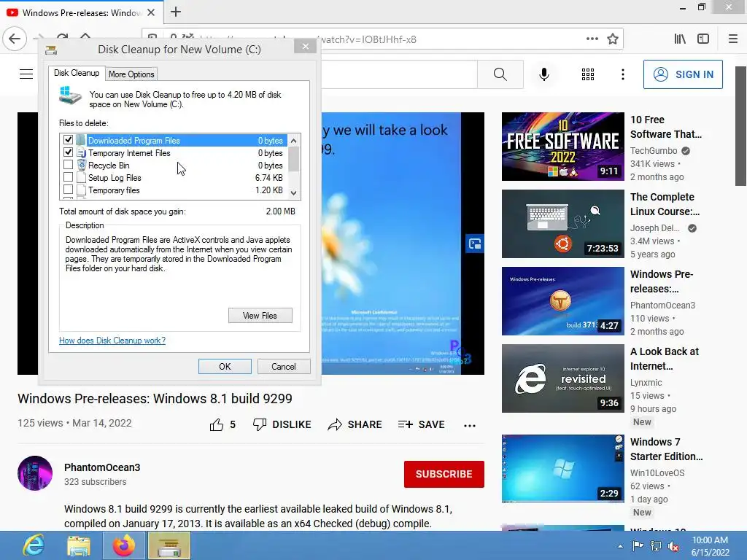Click the View Files button
Viewport: 747px width, 560px height.
[260, 315]
